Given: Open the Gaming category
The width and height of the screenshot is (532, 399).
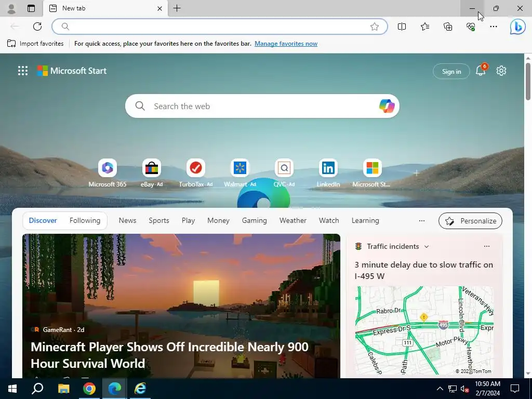Looking at the screenshot, I should coord(255,220).
